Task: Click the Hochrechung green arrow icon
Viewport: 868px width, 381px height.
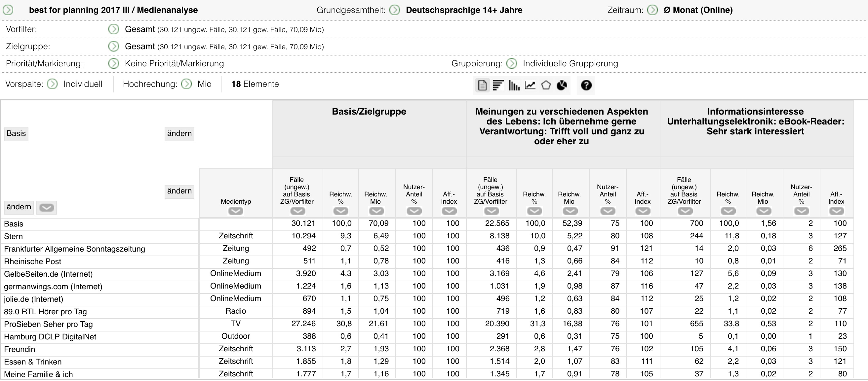Action: (x=186, y=84)
